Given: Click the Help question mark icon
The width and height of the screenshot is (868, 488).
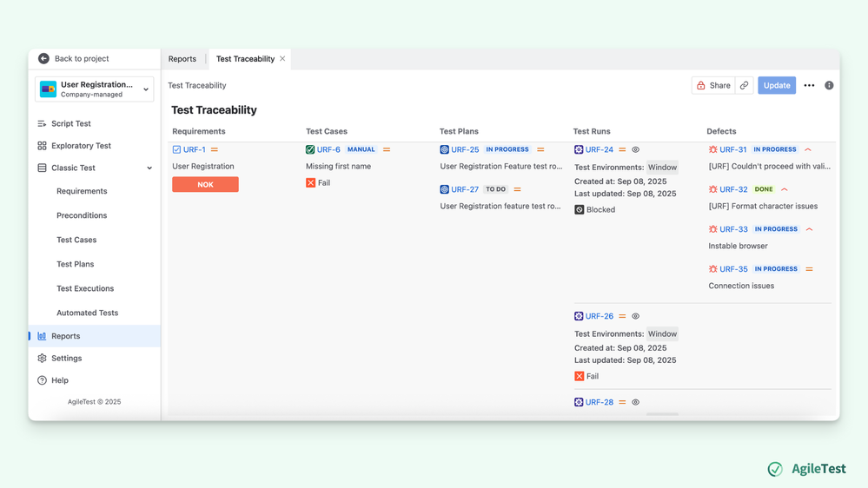Looking at the screenshot, I should (42, 380).
